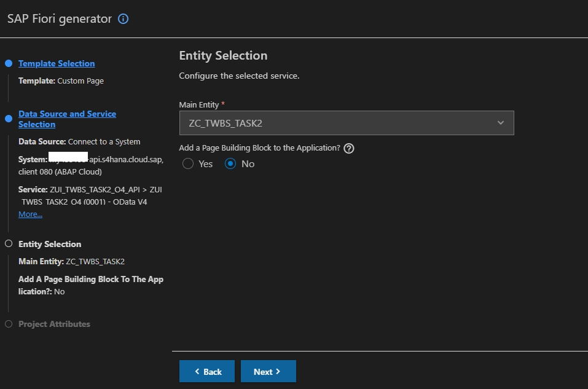Click the 'client 080 (ABAP Cloud)' text
Viewport: 588px width, 389px height.
click(x=60, y=172)
